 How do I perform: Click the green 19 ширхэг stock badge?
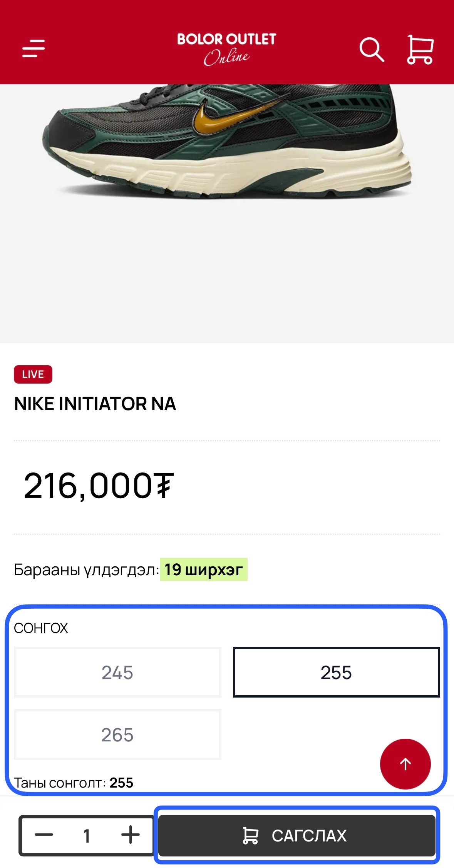pos(204,569)
